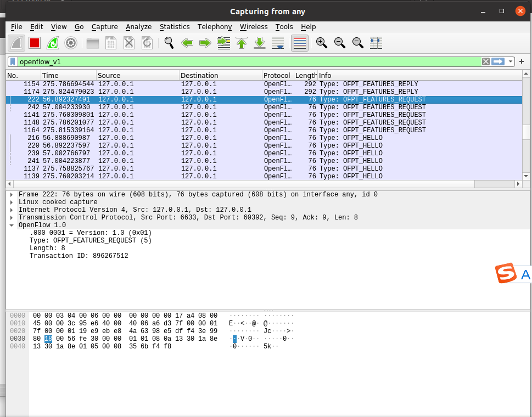
Task: Go back with the green left arrow
Action: (187, 43)
